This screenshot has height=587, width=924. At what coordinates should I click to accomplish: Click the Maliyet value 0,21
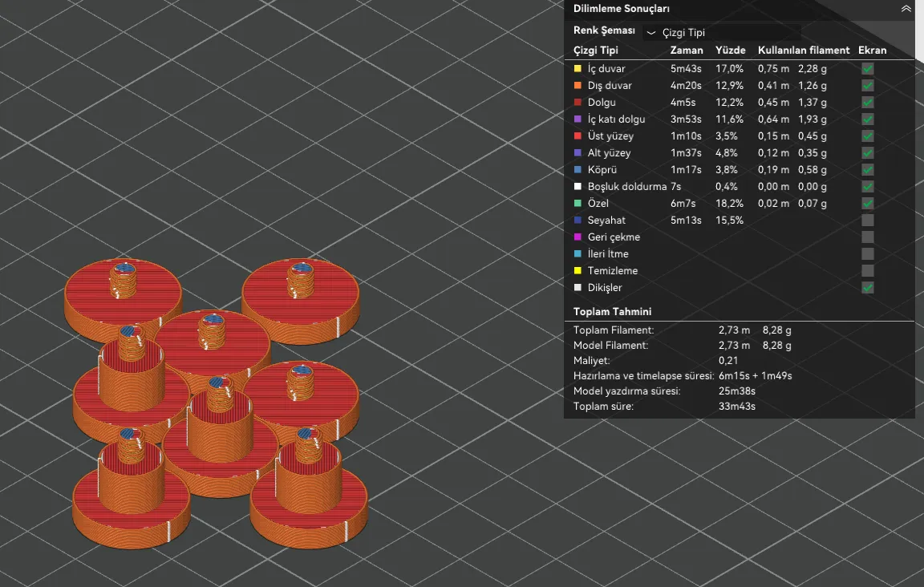(x=727, y=361)
